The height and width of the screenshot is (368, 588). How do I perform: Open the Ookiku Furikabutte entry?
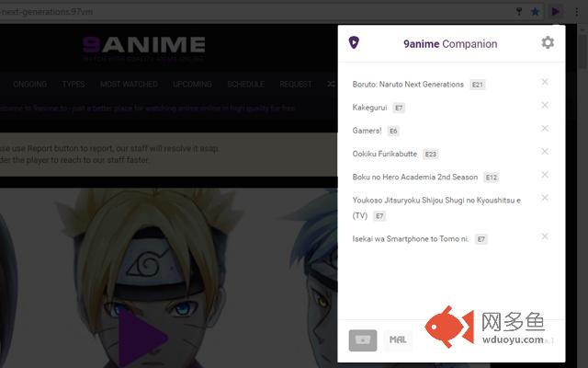pyautogui.click(x=384, y=154)
